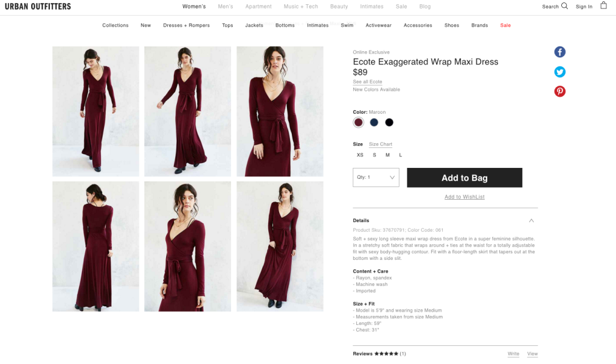Viewport: 616px width, 364px height.
Task: Click the back-view dress thumbnail
Action: coord(95,246)
